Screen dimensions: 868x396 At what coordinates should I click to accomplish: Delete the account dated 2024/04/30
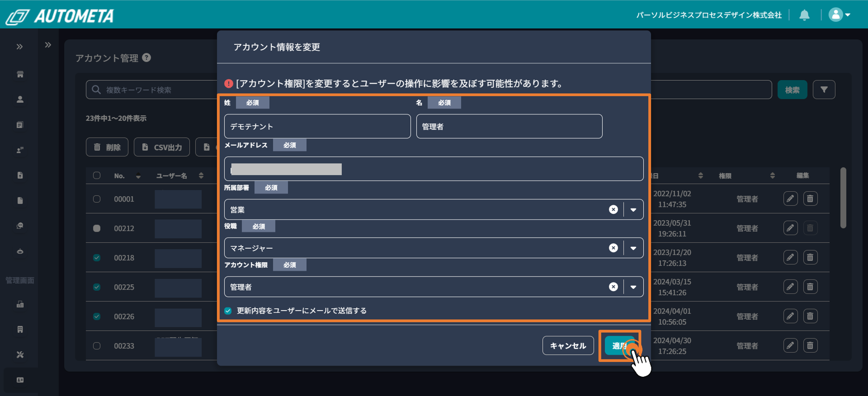point(810,345)
